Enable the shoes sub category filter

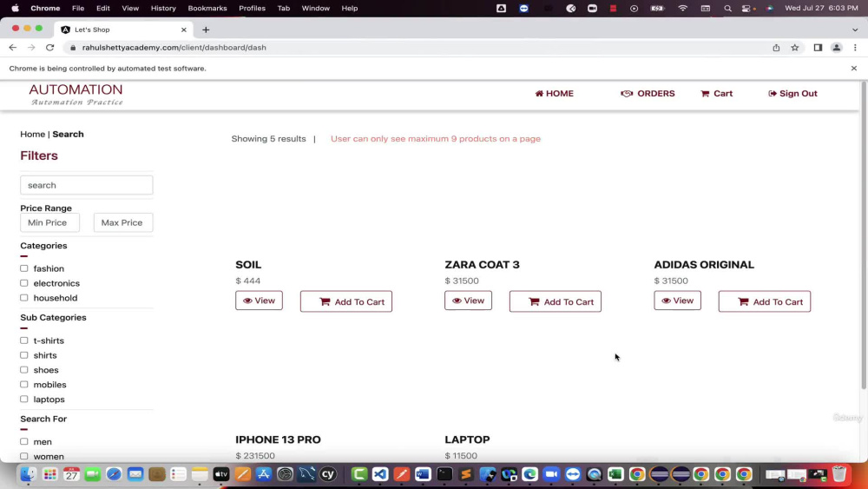pyautogui.click(x=23, y=370)
